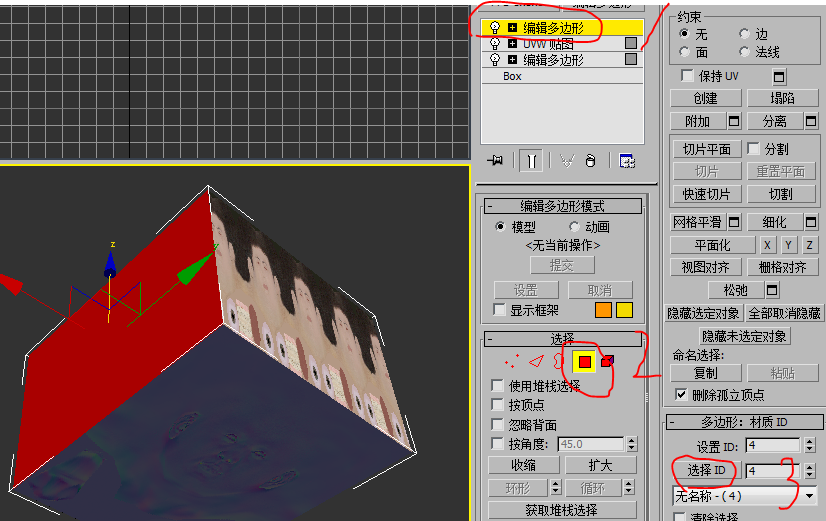The height and width of the screenshot is (521, 826).
Task: Select 模型 radio button
Action: (500, 227)
